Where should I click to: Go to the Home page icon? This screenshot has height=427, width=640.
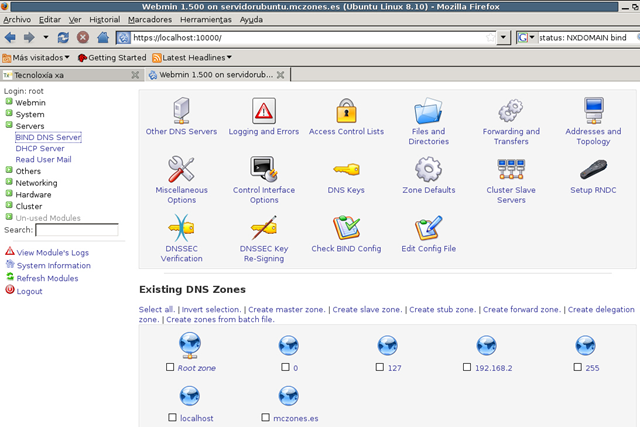(x=103, y=38)
